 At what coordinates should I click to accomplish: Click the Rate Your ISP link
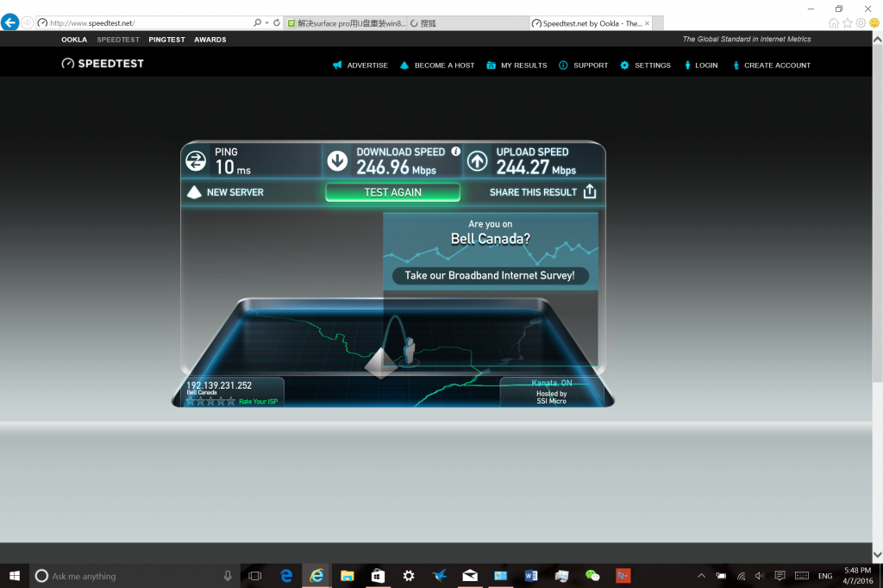(259, 402)
